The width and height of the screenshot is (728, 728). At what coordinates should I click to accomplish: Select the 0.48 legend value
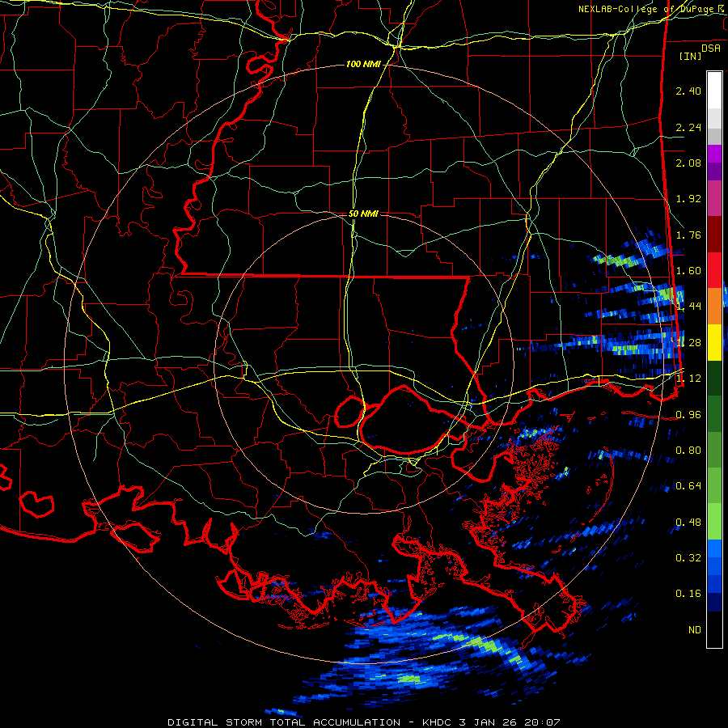pyautogui.click(x=688, y=523)
